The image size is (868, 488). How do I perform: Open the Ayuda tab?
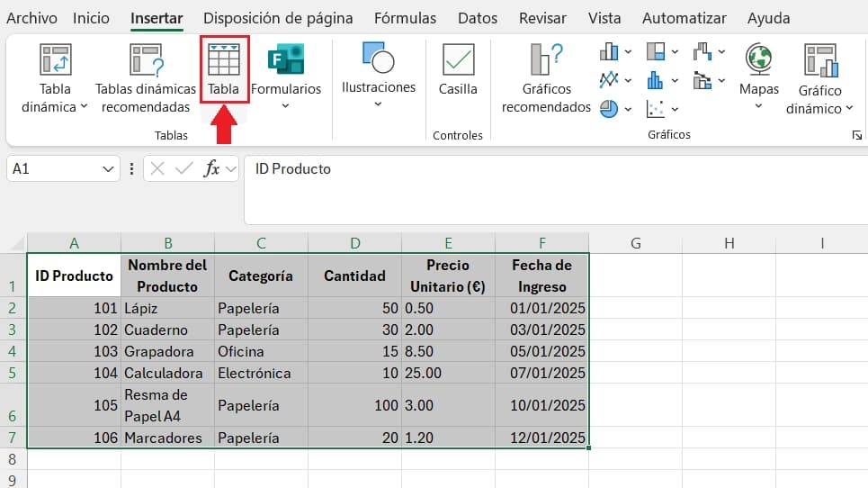768,18
